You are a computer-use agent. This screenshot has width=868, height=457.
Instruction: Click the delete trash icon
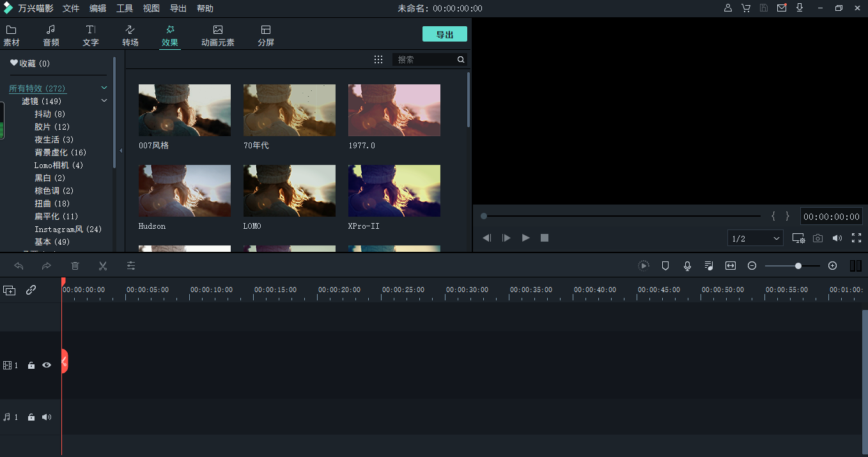[x=75, y=266]
